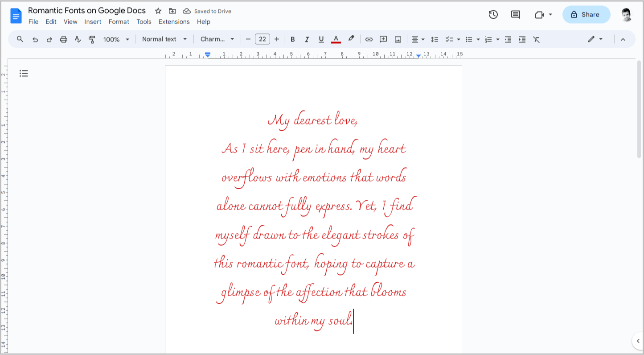The height and width of the screenshot is (355, 644).
Task: Expand numbered list options arrow
Action: (498, 39)
